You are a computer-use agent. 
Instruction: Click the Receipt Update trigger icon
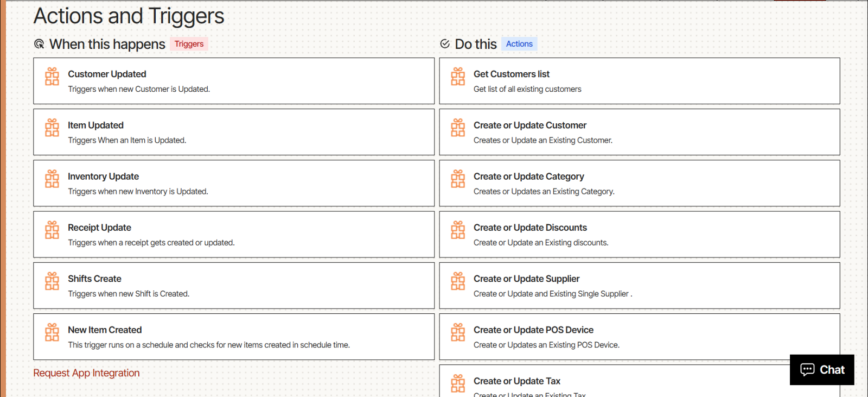[x=52, y=230]
